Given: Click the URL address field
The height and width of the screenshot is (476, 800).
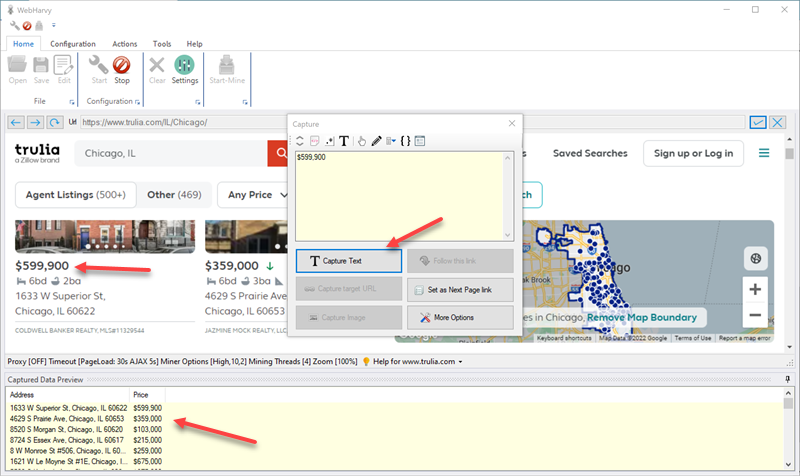Looking at the screenshot, I should coord(180,122).
